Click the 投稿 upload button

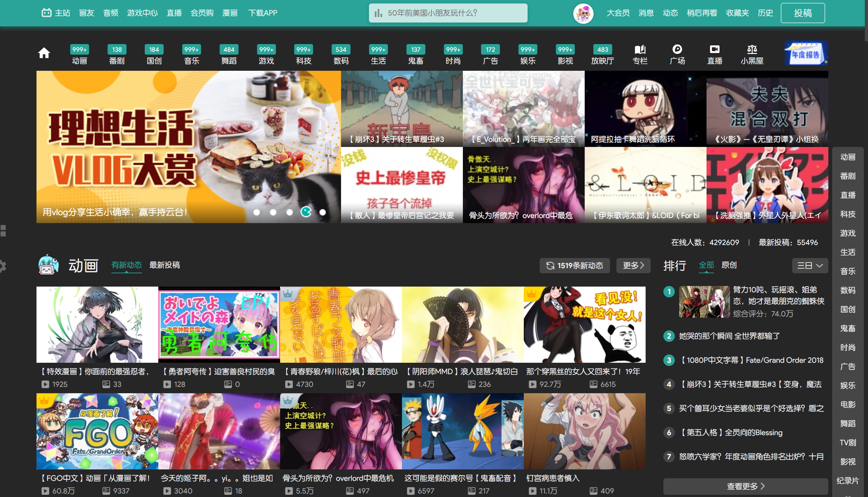[803, 13]
